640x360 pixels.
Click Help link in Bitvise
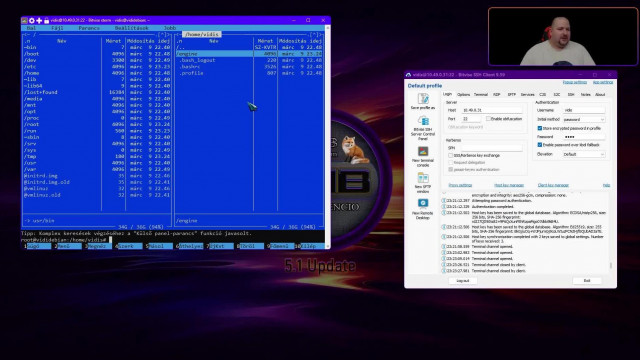(607, 185)
